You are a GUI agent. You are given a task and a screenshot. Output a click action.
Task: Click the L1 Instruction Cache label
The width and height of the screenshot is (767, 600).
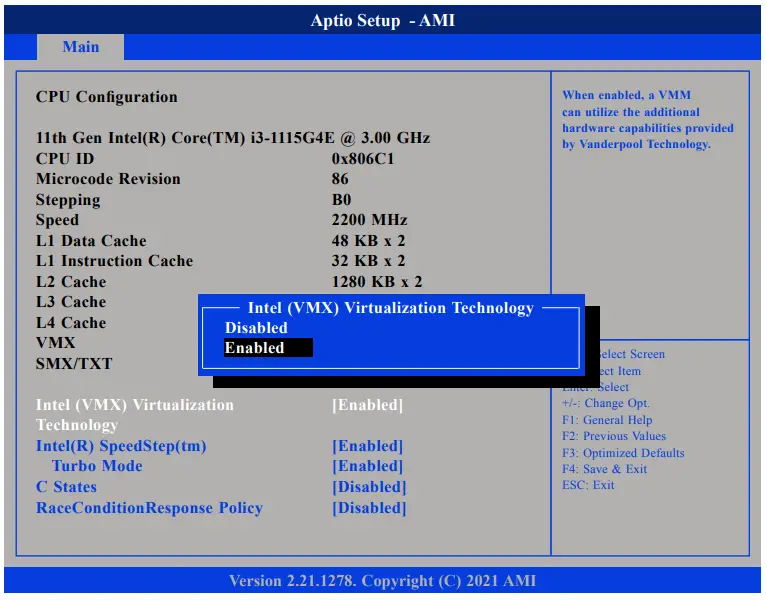114,261
